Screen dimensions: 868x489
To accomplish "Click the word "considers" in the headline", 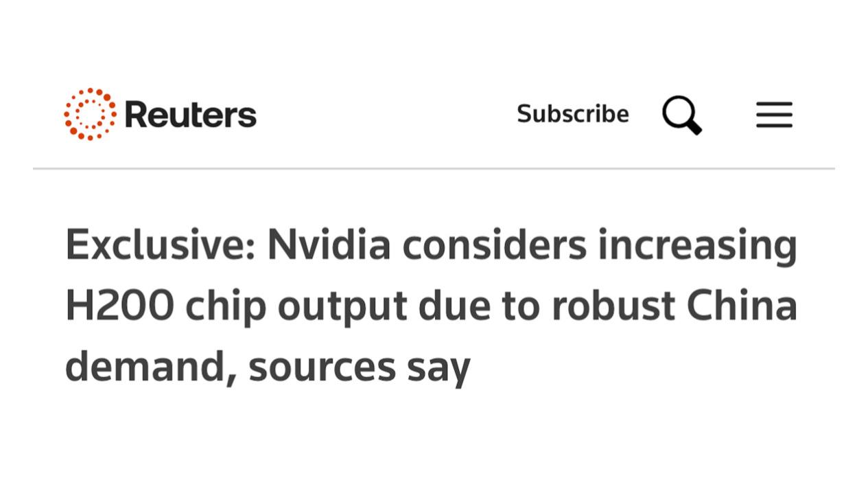I will pos(494,244).
